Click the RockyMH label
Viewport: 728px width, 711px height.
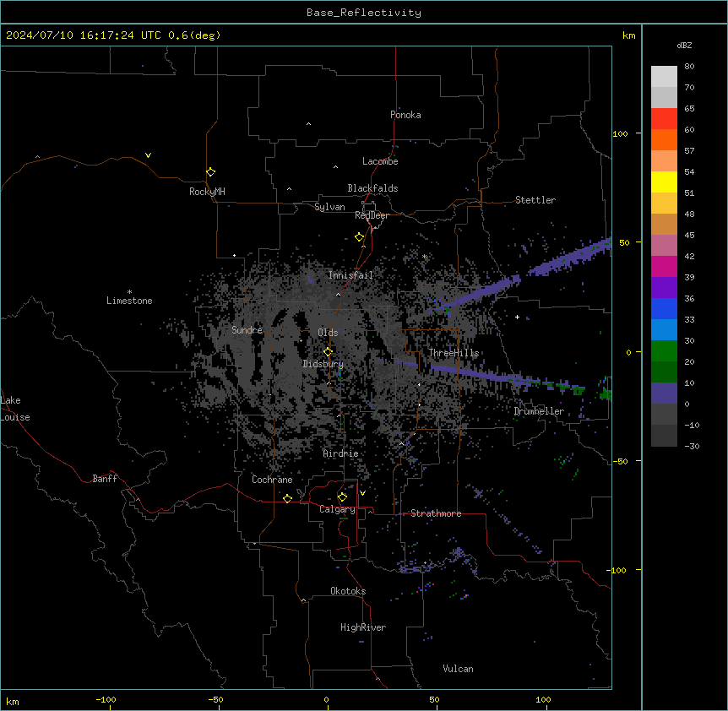207,191
